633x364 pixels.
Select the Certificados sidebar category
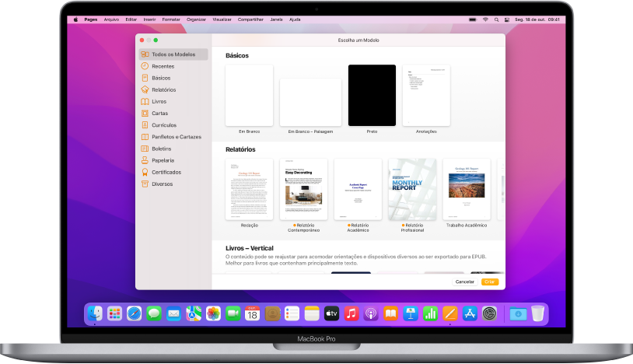coord(166,172)
